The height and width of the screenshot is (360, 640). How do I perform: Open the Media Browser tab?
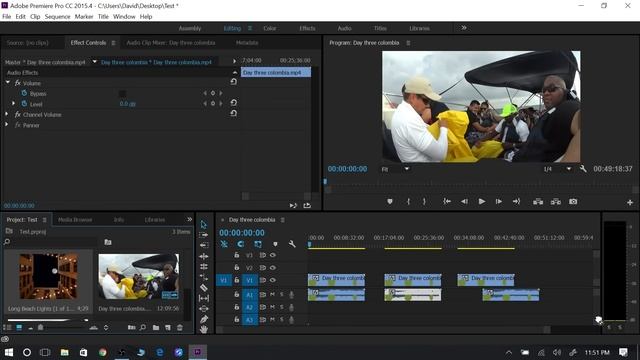pyautogui.click(x=75, y=220)
